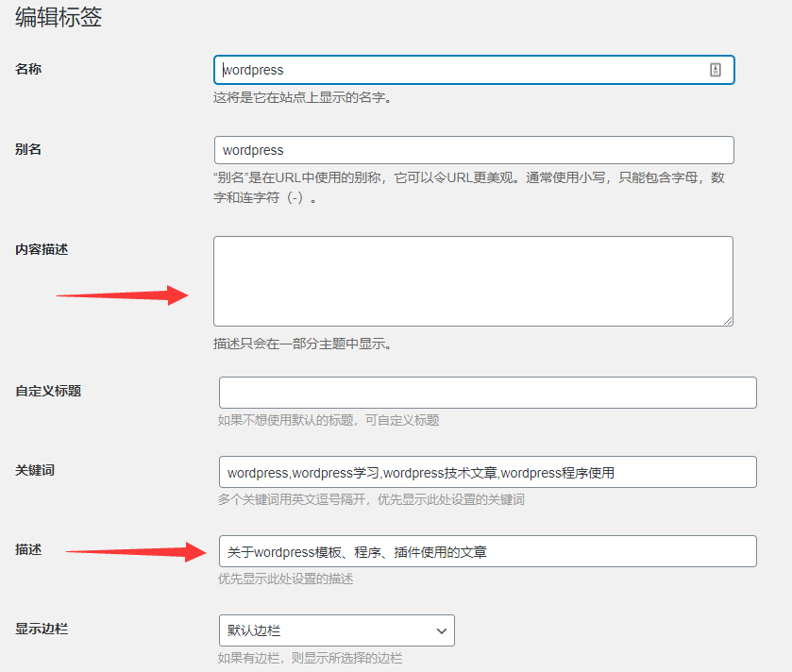
Task: Click the hint 多个关键词用英文逗号隔开
Action: pos(371,499)
